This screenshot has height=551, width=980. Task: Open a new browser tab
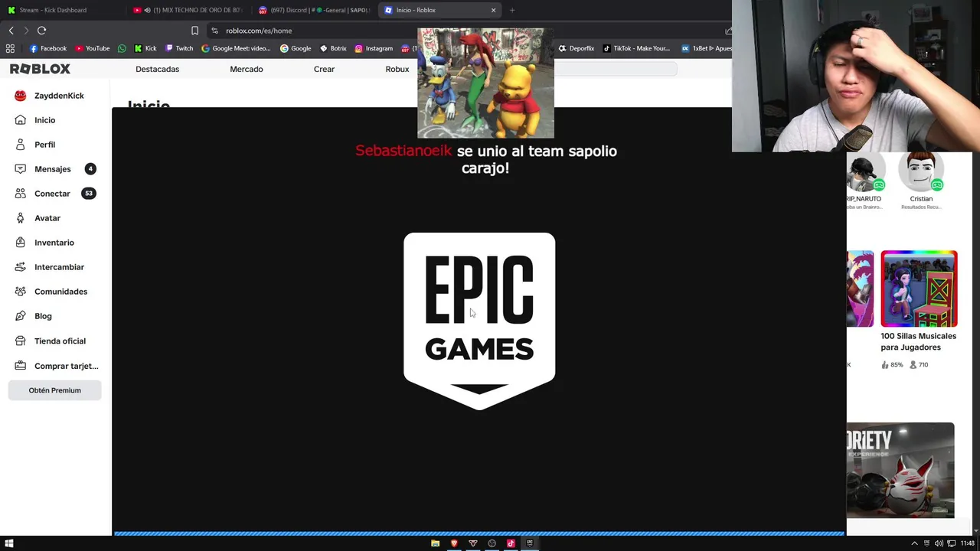512,10
